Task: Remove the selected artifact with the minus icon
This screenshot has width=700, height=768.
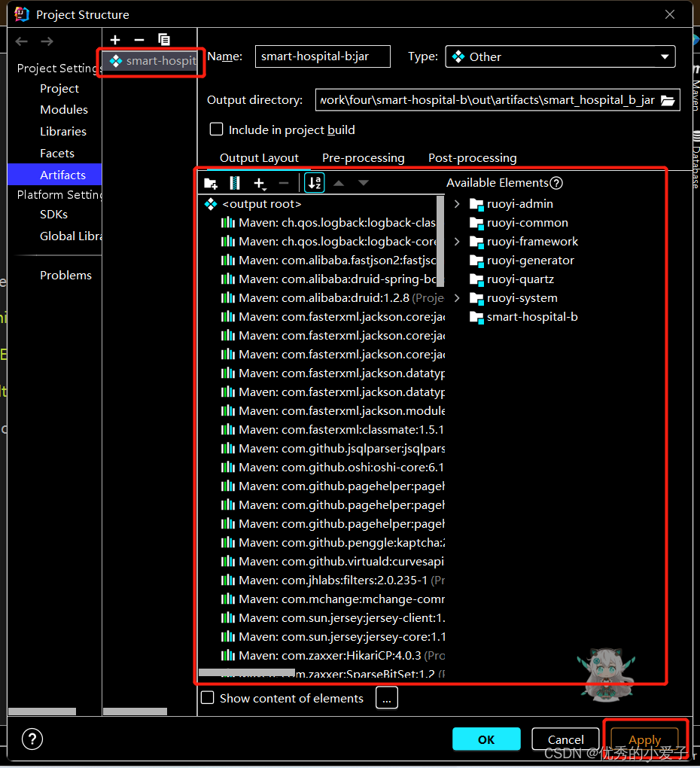Action: coord(139,40)
